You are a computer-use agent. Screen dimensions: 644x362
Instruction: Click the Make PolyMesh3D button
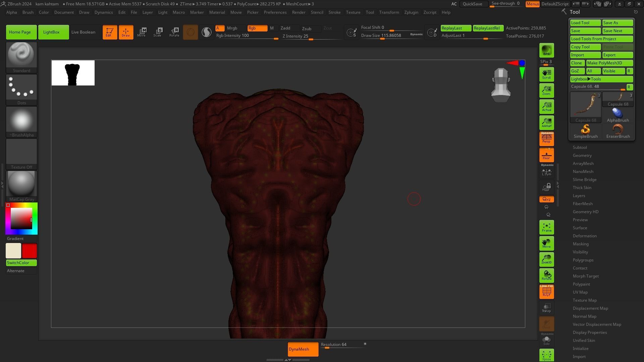tap(609, 63)
